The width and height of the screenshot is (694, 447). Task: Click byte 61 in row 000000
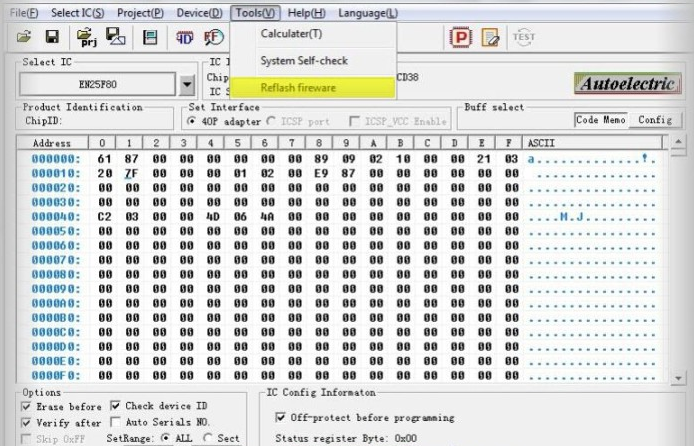click(105, 159)
